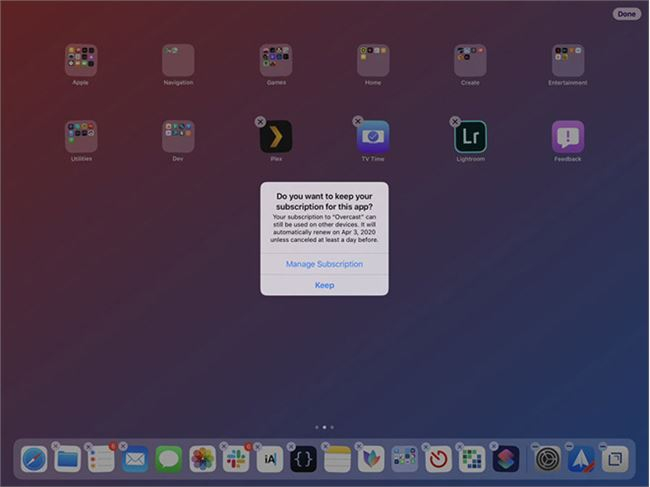Tap Done to exit edit mode

(x=626, y=14)
